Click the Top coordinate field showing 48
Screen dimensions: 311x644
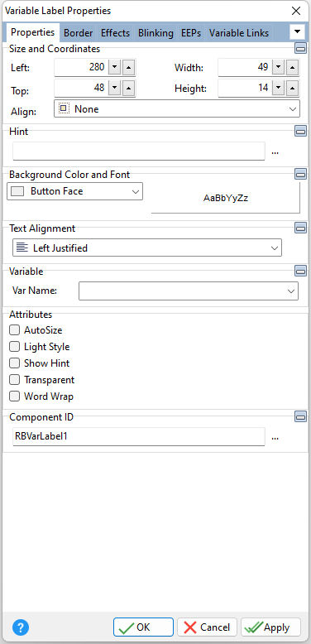(x=81, y=88)
